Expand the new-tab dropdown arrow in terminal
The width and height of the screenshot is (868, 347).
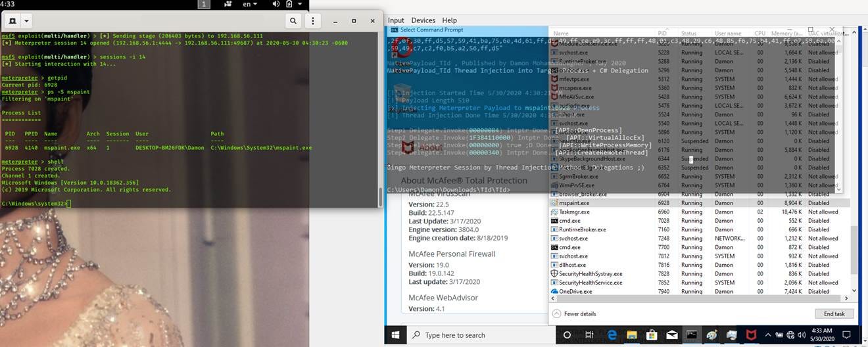point(26,21)
